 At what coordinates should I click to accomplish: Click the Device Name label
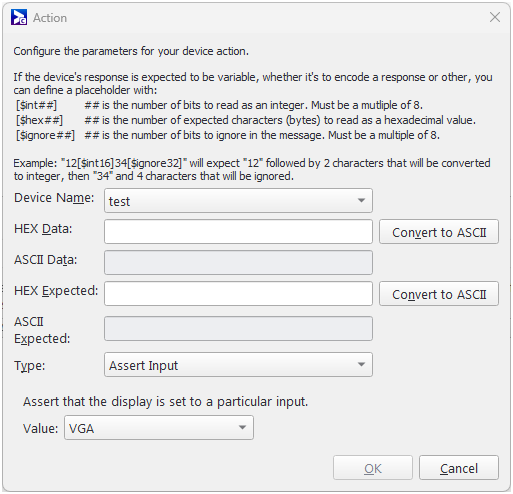(x=54, y=198)
